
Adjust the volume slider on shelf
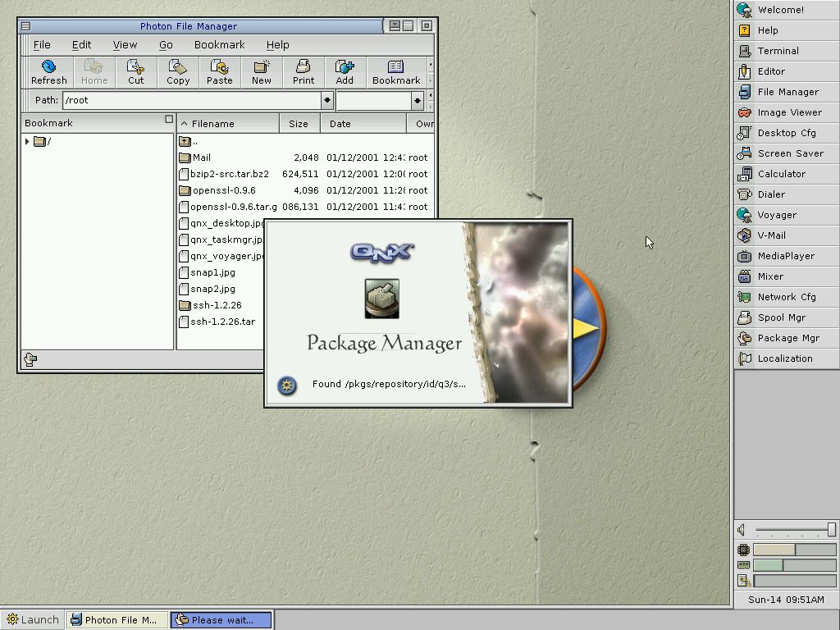click(830, 530)
